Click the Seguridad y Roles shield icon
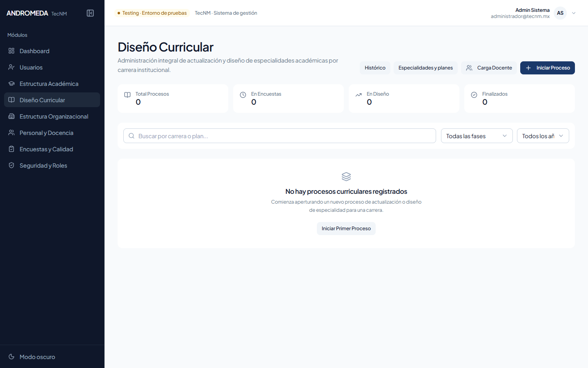Screen dimensions: 588x368 point(11,165)
